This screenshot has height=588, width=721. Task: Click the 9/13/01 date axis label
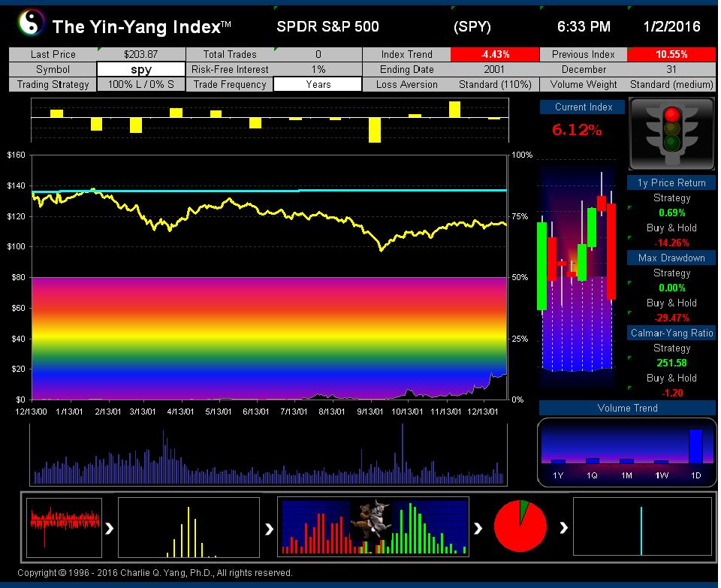pyautogui.click(x=370, y=412)
